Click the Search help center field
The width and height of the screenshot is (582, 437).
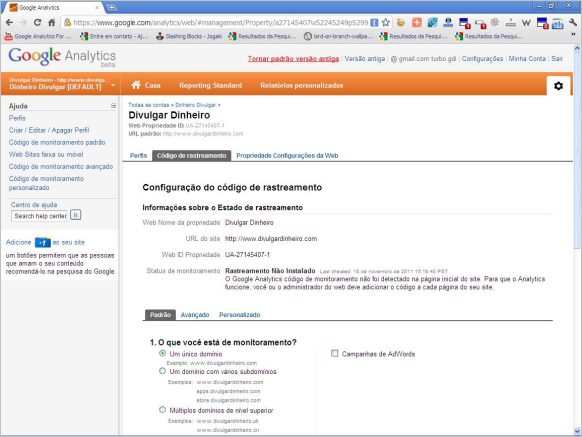pyautogui.click(x=39, y=216)
